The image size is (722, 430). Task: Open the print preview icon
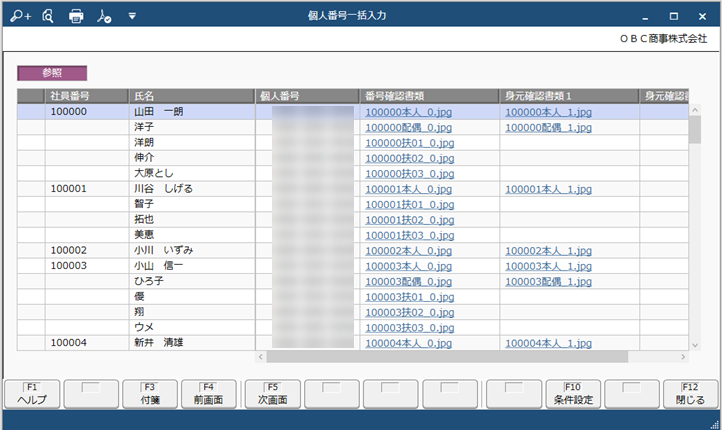pyautogui.click(x=48, y=16)
